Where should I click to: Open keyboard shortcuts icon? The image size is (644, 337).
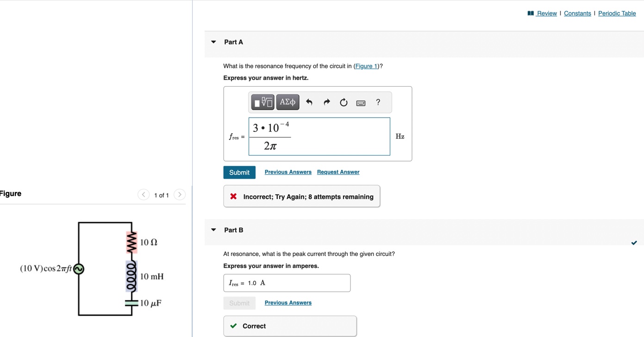pyautogui.click(x=361, y=103)
